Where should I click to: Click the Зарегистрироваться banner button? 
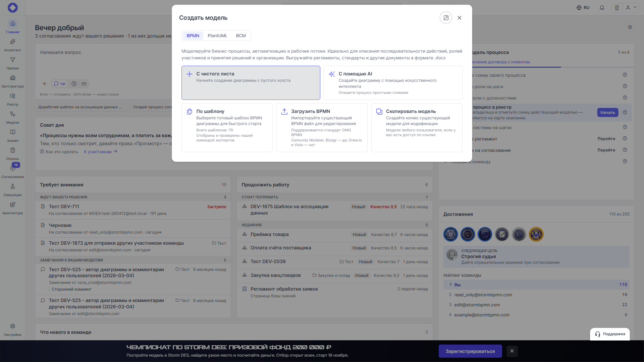click(x=470, y=351)
